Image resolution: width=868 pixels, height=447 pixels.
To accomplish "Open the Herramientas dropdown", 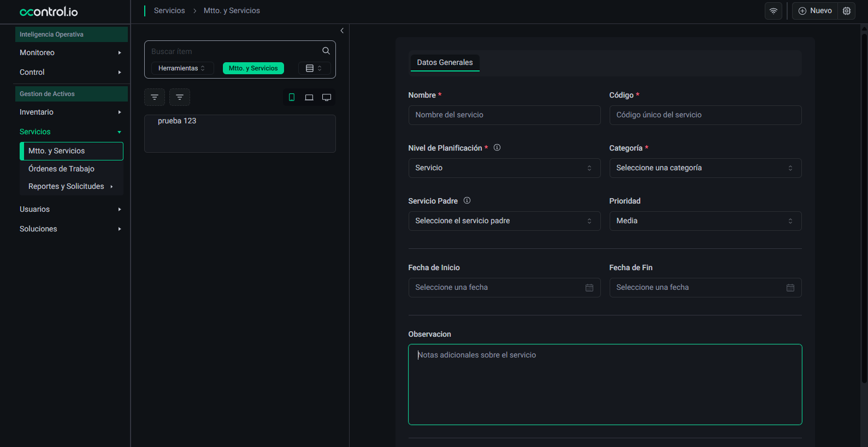I will [x=181, y=68].
